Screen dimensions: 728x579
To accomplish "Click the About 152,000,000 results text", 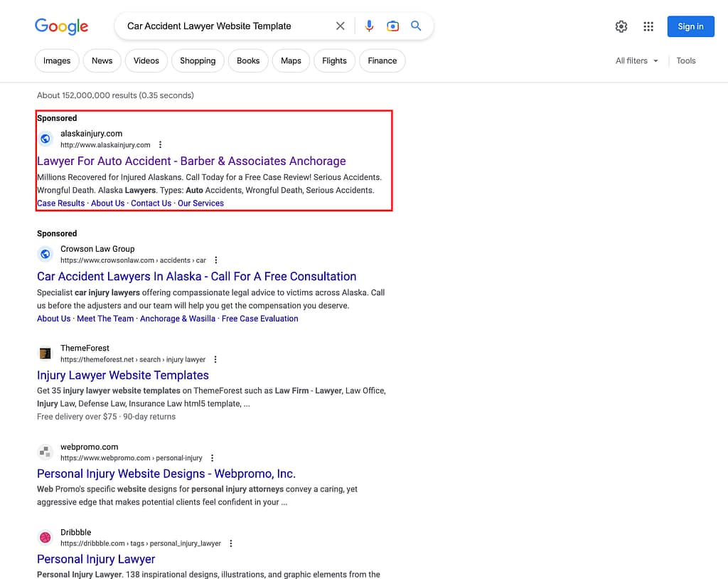I will coord(116,95).
